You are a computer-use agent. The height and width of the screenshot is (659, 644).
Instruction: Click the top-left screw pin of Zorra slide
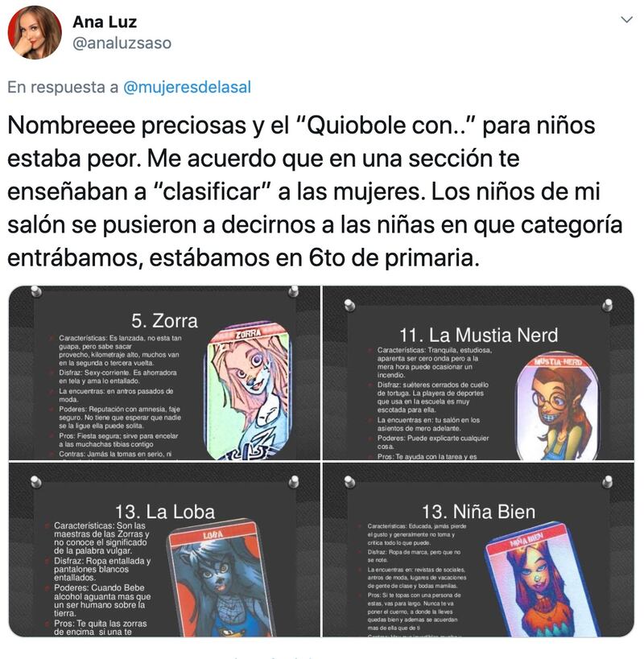pos(36,291)
